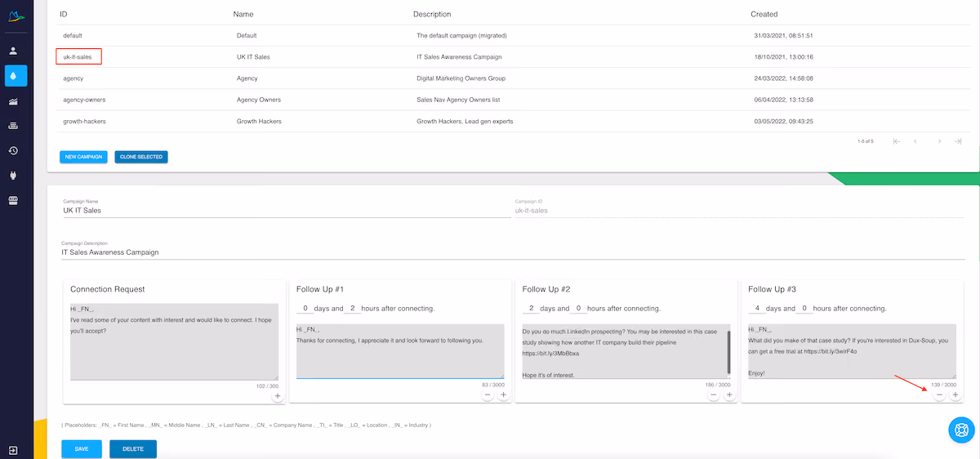Screen dimensions: 980x459
Task: Click the New Campaign button
Action: 83,157
